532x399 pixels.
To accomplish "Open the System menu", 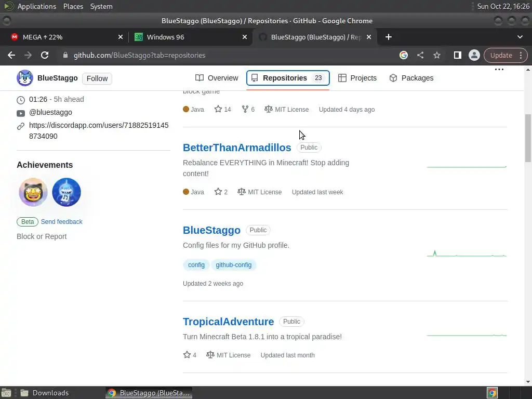I will [x=101, y=6].
